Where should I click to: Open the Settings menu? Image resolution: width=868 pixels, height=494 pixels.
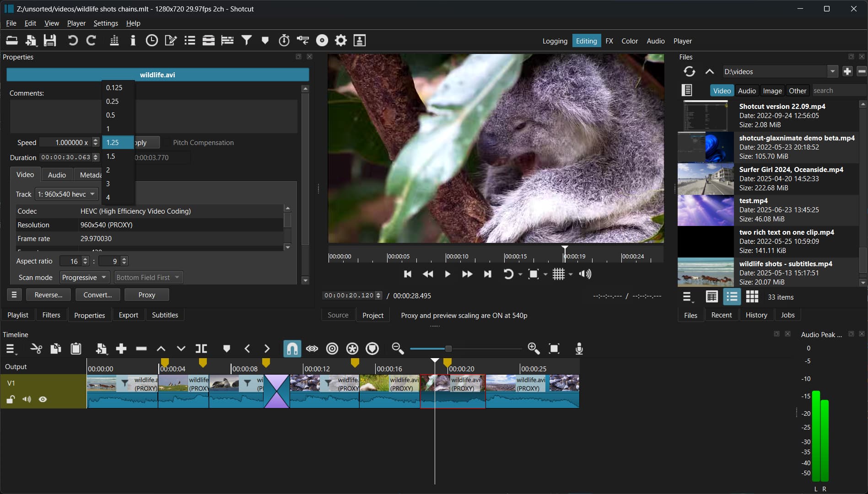click(x=106, y=23)
